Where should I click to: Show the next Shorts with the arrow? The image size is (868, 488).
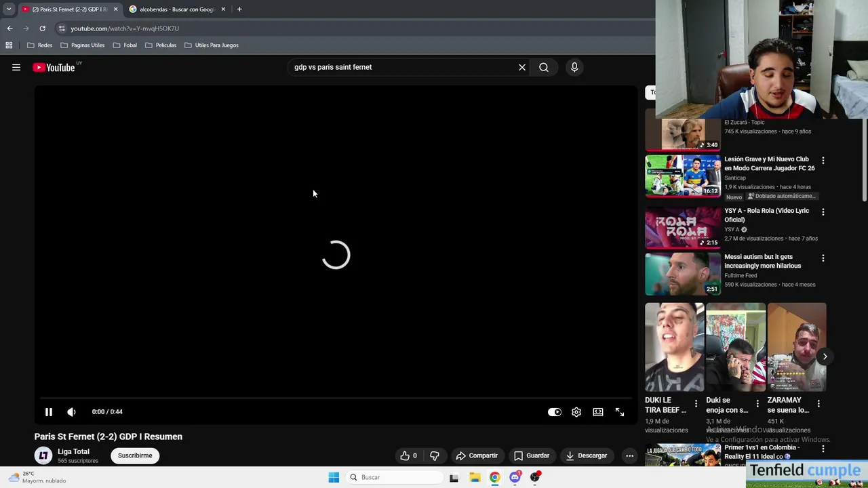pos(825,357)
